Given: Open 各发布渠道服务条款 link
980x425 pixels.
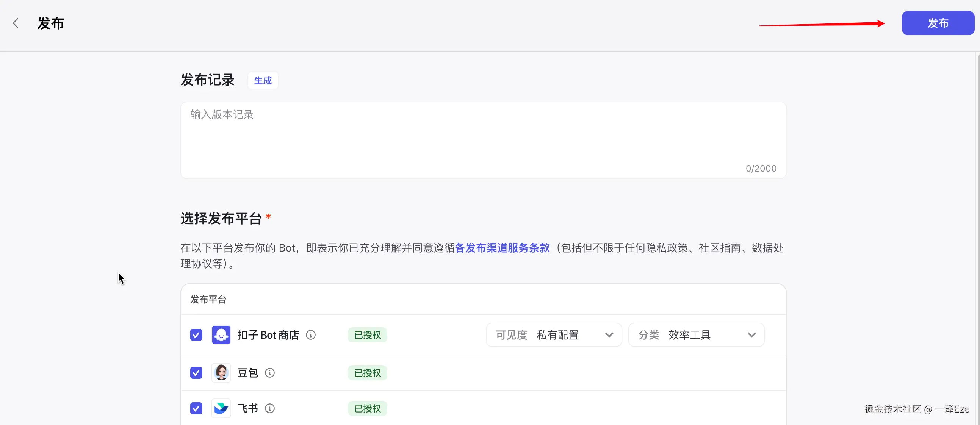Looking at the screenshot, I should coord(502,248).
